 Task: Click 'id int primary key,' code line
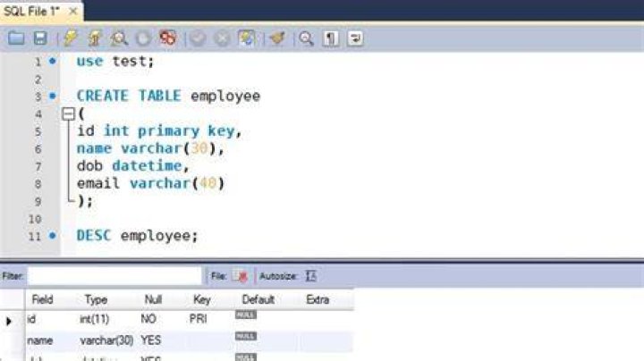tap(160, 130)
